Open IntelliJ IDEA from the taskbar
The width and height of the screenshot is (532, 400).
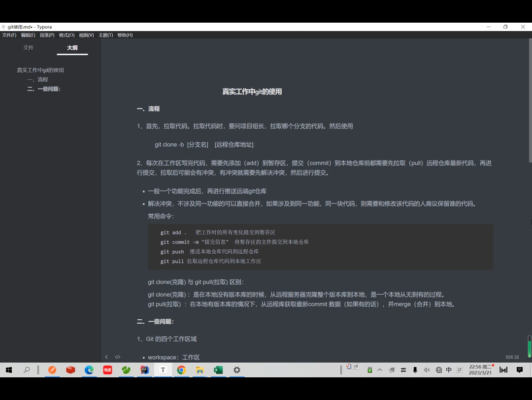click(144, 370)
